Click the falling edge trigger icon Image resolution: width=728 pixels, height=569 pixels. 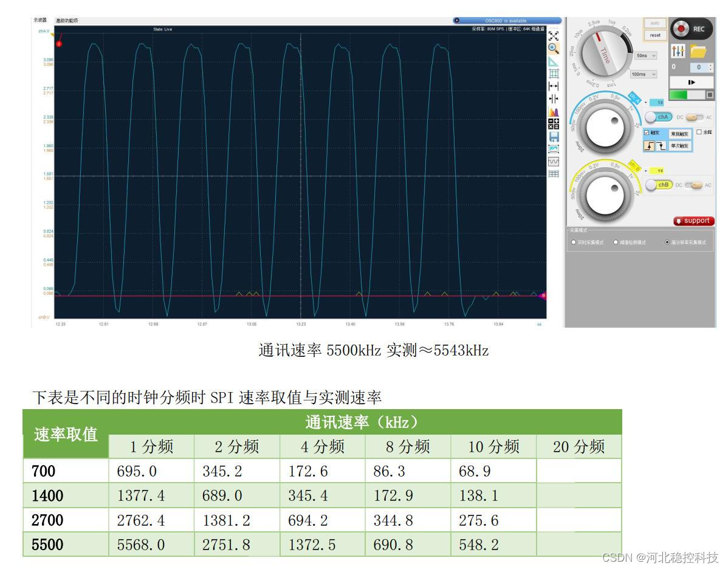point(661,147)
